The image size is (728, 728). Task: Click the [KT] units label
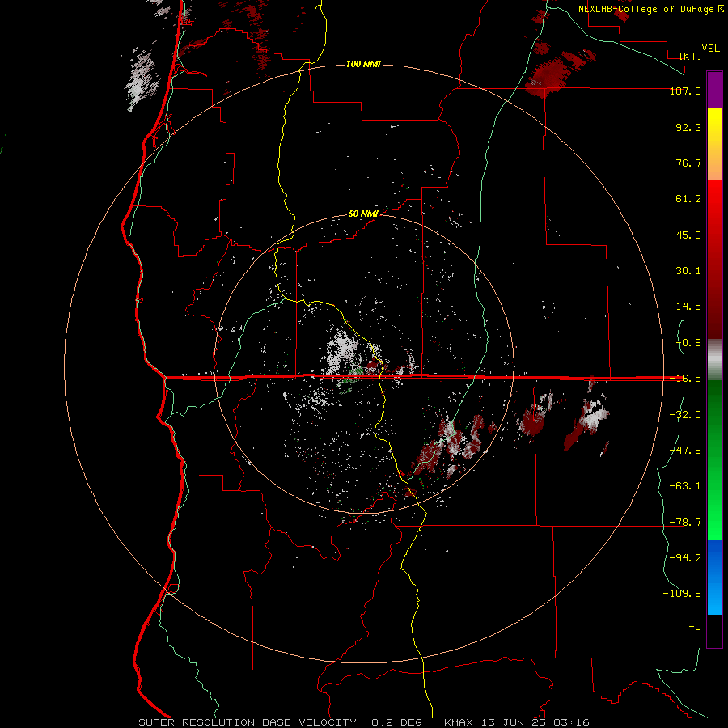(x=691, y=56)
